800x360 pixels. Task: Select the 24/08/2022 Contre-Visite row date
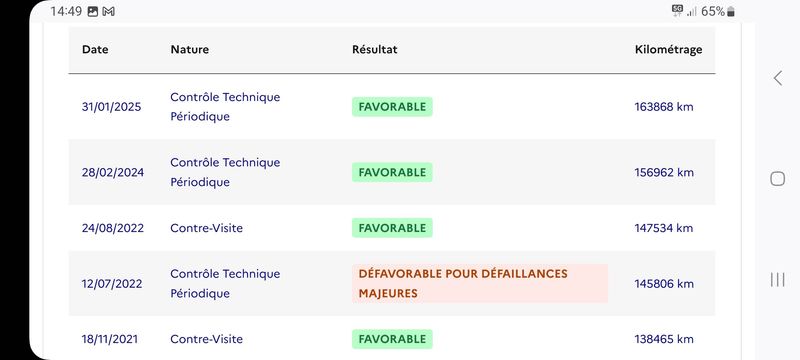(x=113, y=228)
